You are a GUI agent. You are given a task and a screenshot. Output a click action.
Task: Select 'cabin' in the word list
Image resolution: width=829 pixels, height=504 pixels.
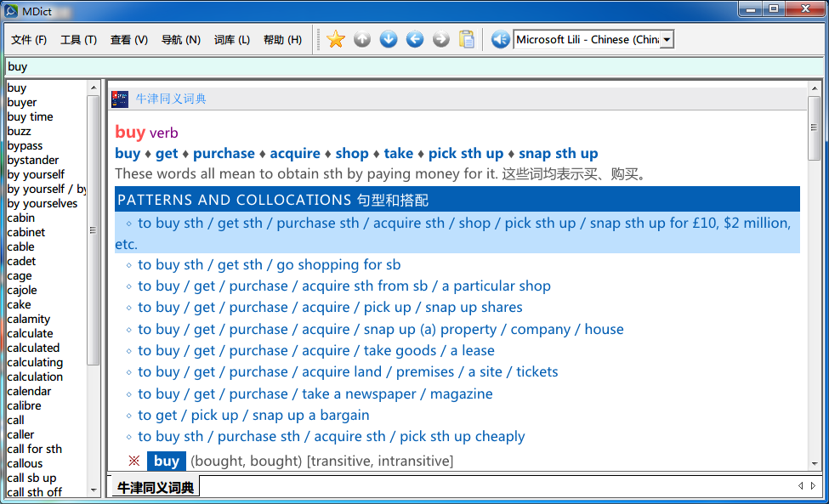point(21,218)
